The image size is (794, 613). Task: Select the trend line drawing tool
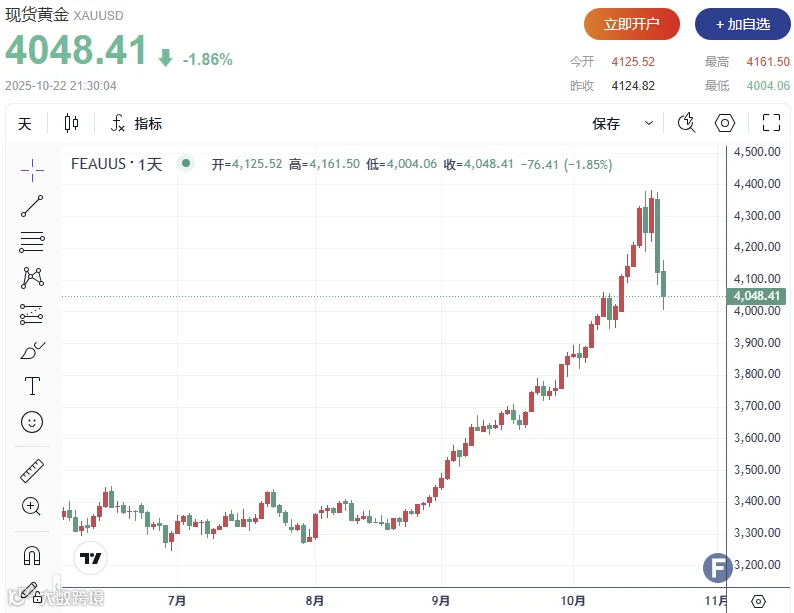(x=32, y=206)
